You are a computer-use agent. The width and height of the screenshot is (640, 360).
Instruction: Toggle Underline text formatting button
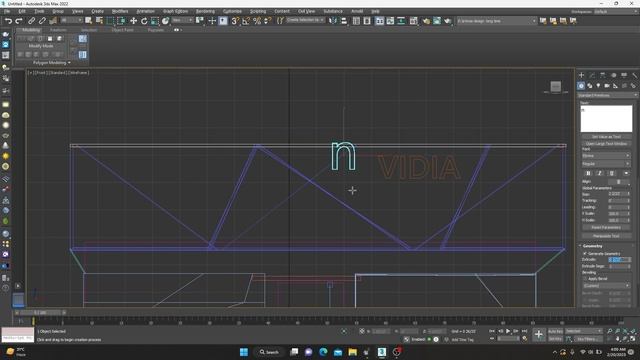[x=611, y=173]
